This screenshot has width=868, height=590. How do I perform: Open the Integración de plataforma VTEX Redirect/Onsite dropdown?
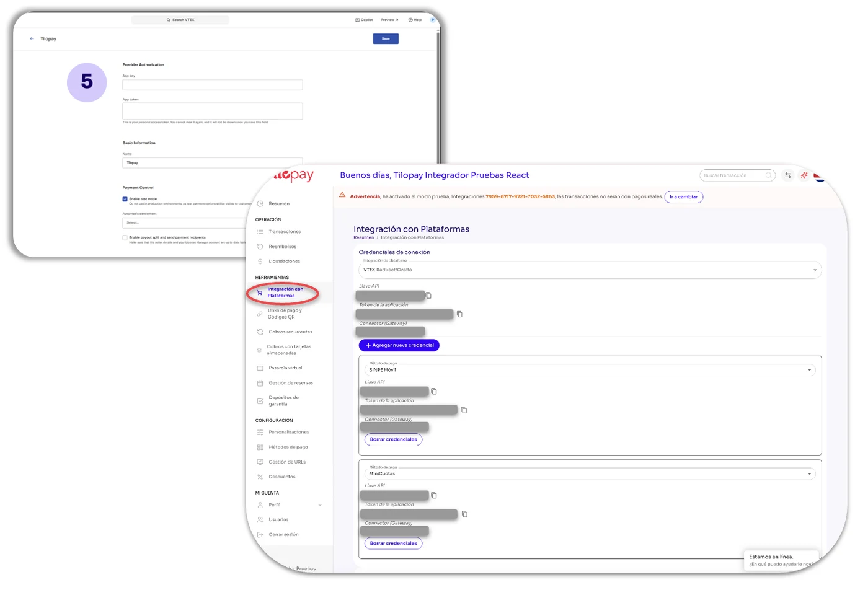(x=590, y=270)
